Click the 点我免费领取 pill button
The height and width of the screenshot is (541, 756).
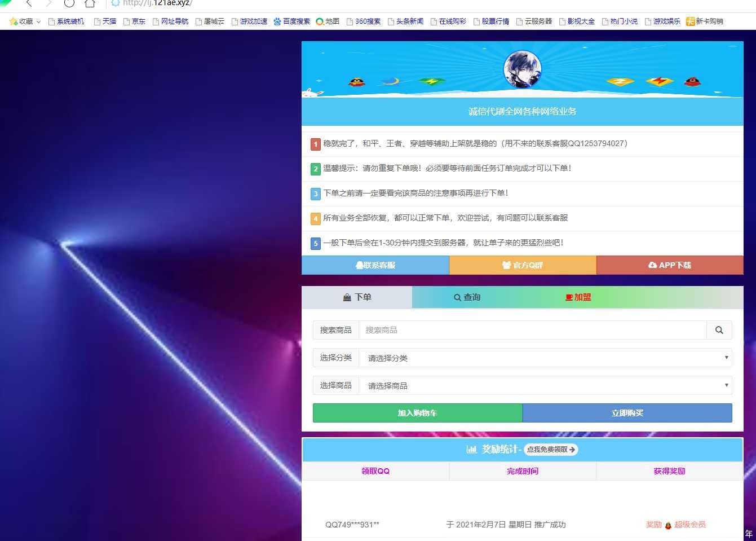(x=551, y=450)
